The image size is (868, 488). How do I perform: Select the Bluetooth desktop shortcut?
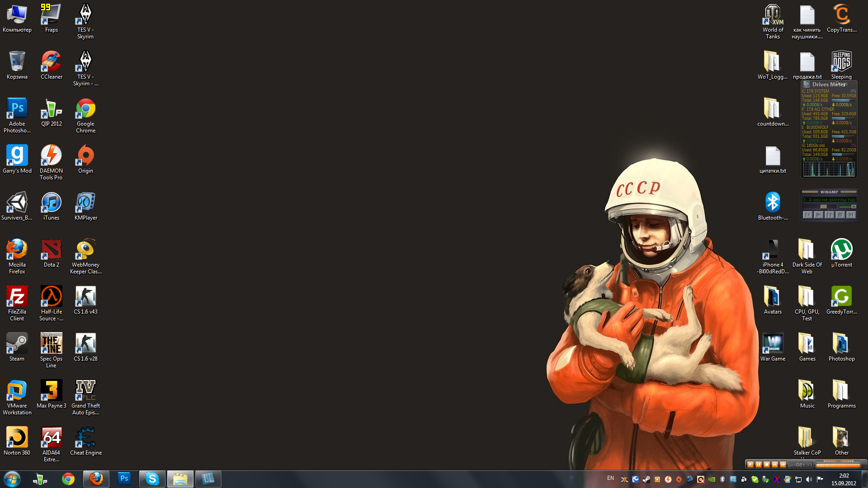coord(773,206)
